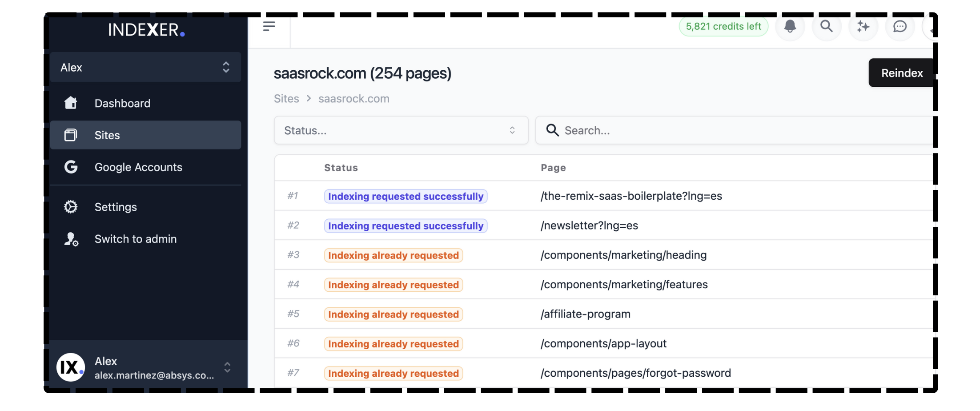Click the Status column header
Screen dimensions: 980x411
coord(341,168)
